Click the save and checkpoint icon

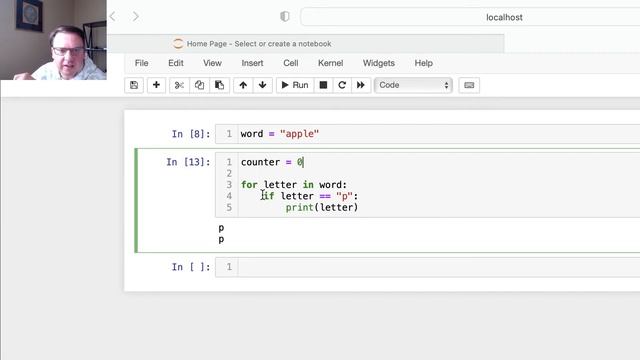[134, 85]
